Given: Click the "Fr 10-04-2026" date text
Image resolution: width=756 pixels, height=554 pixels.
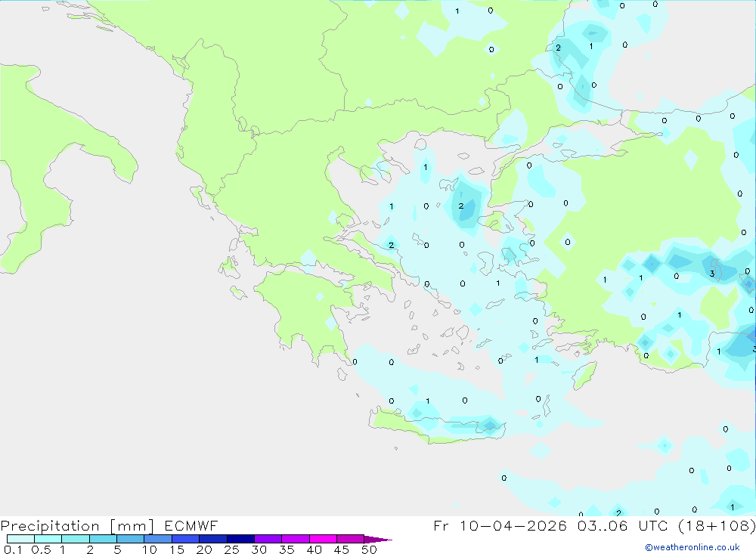Looking at the screenshot, I should [x=500, y=525].
